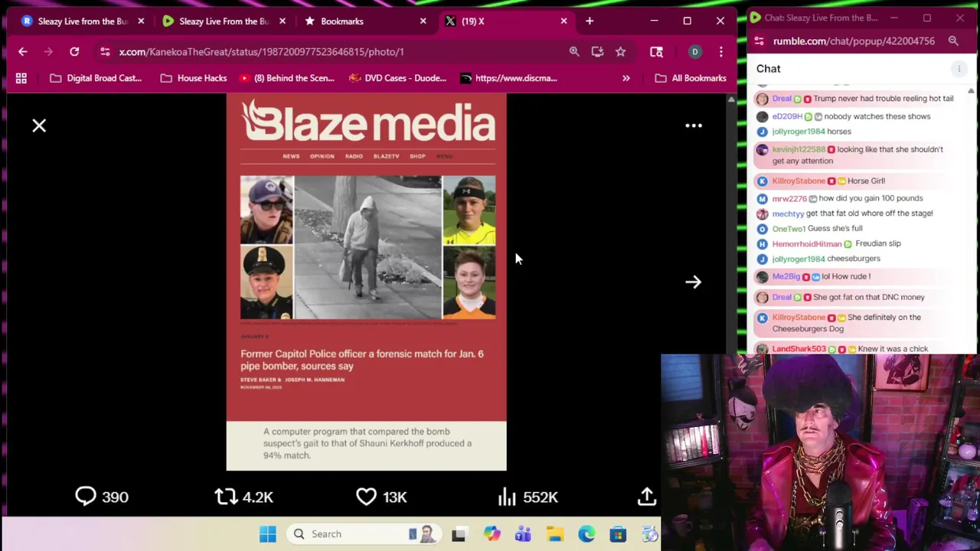Click the zoom magnifier icon in address bar
The height and width of the screenshot is (551, 980).
pos(574,51)
